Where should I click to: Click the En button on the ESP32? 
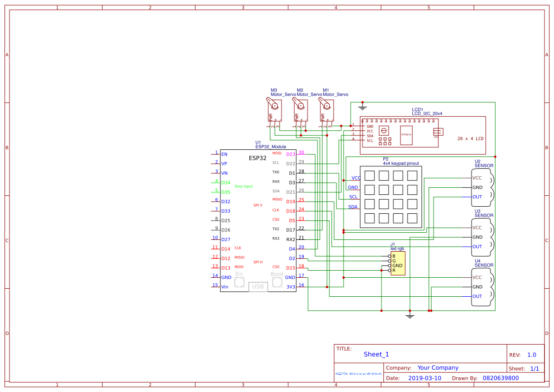[x=239, y=282]
